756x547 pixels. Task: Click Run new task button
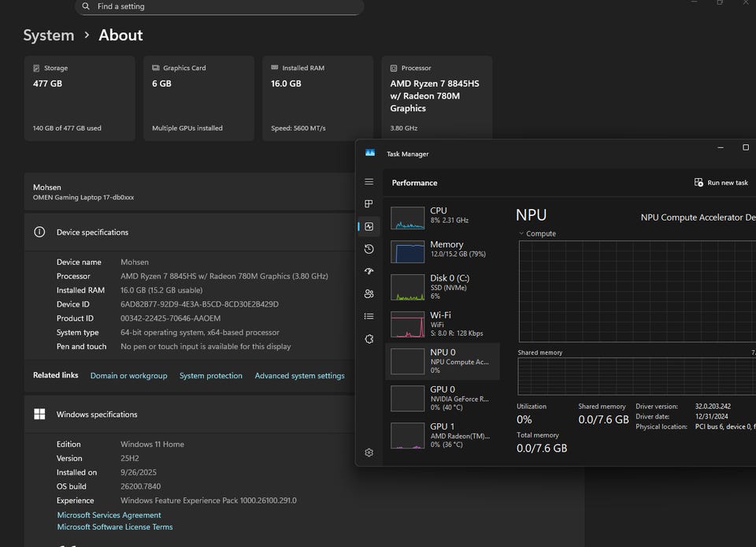coord(721,183)
